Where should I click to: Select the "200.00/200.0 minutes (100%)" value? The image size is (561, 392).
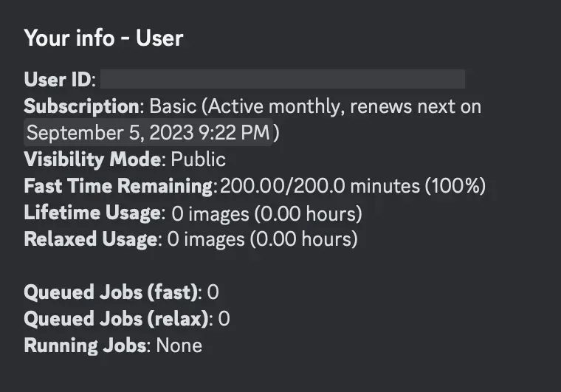pos(352,186)
